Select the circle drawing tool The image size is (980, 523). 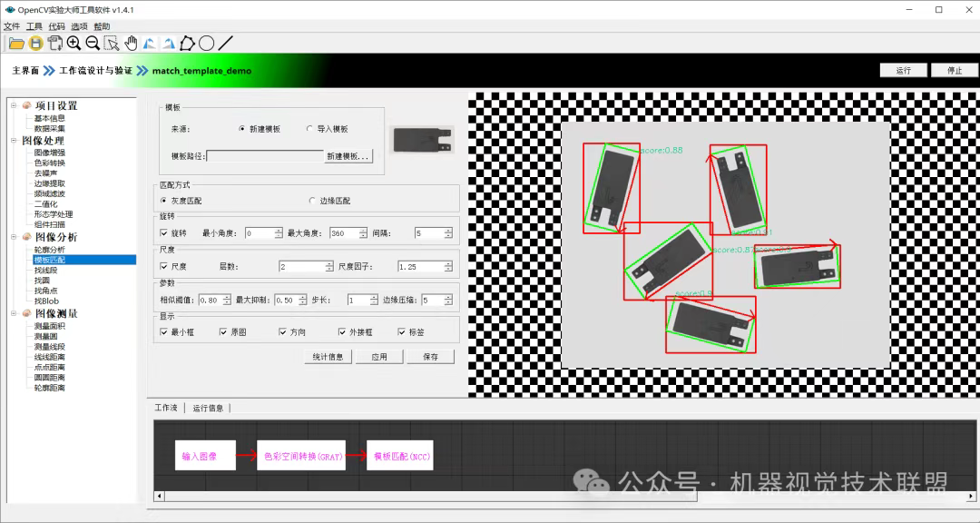pos(207,43)
